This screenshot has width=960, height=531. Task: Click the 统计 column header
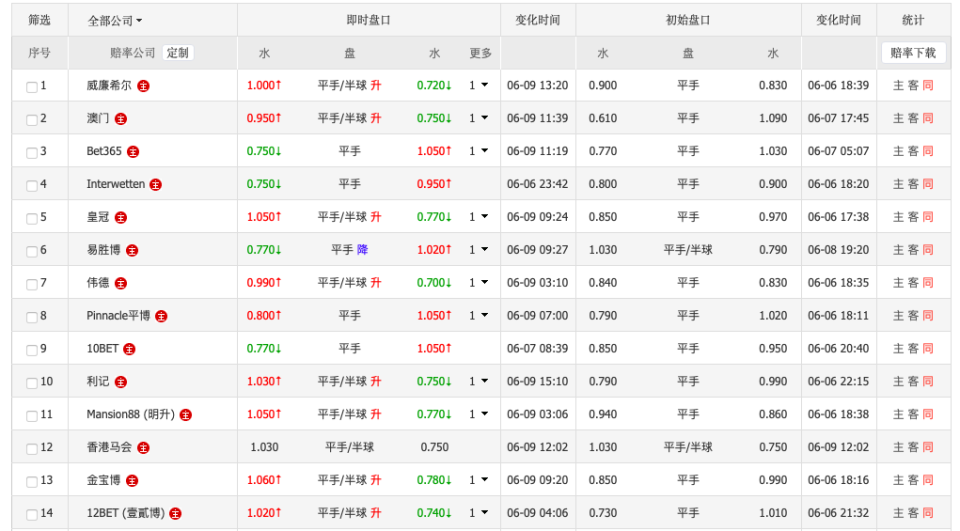tap(913, 20)
